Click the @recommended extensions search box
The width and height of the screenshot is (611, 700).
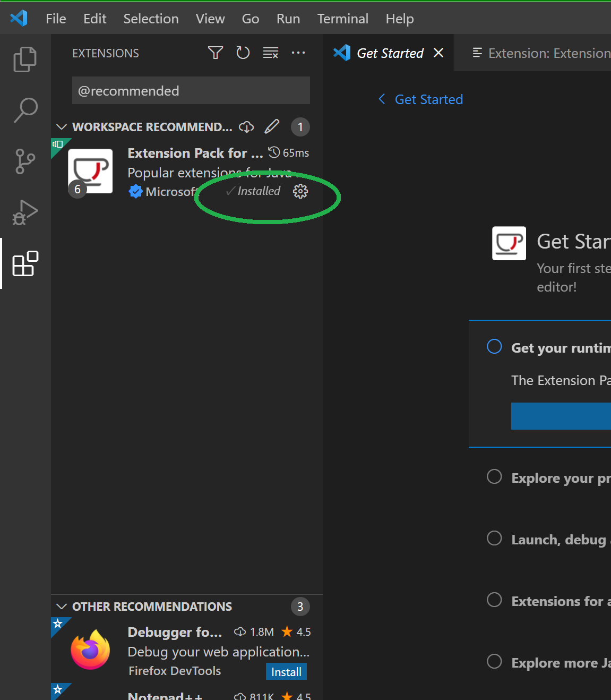[x=191, y=91]
